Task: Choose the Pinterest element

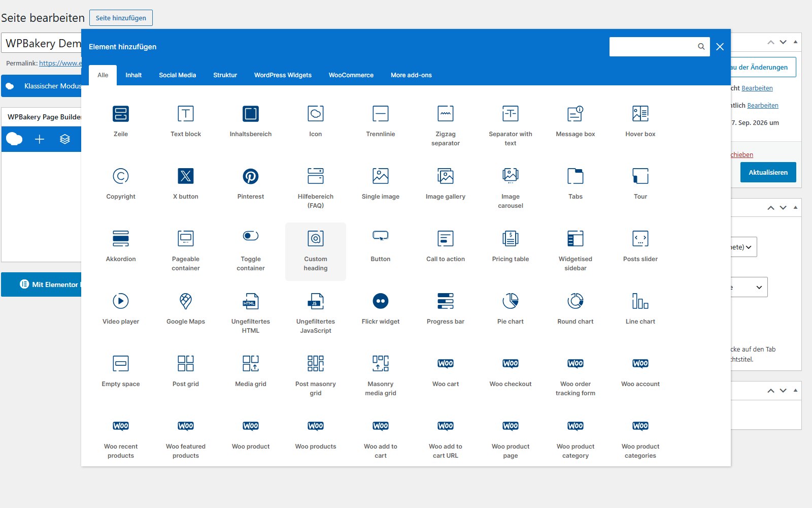Action: [x=251, y=184]
